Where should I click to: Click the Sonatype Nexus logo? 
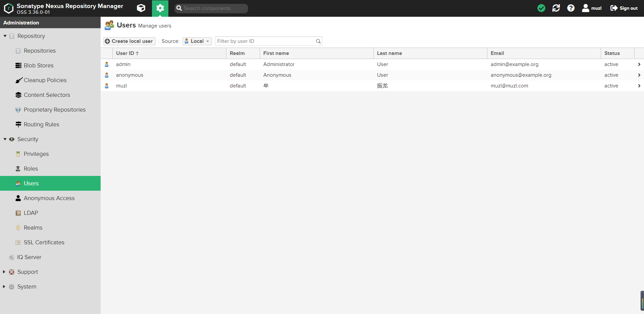click(x=9, y=8)
